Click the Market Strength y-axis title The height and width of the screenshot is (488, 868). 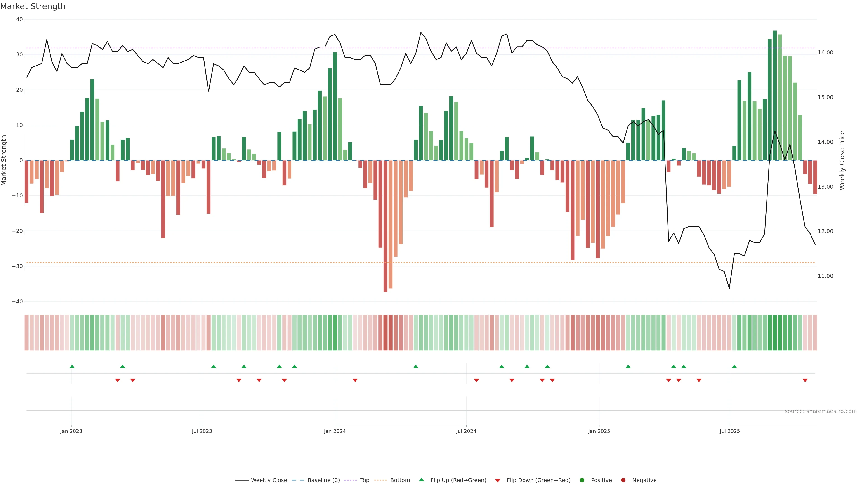coord(4,160)
